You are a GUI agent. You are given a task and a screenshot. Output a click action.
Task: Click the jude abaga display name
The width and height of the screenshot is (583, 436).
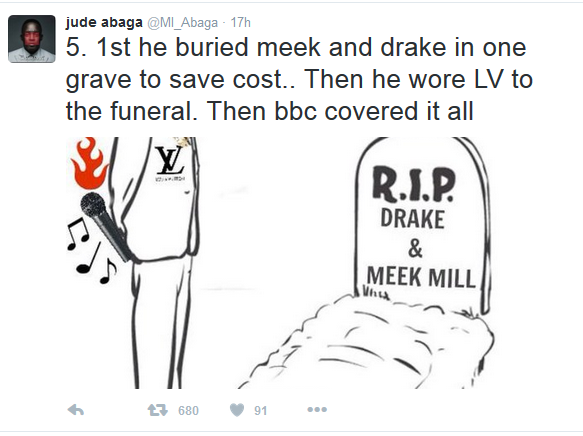pos(104,22)
